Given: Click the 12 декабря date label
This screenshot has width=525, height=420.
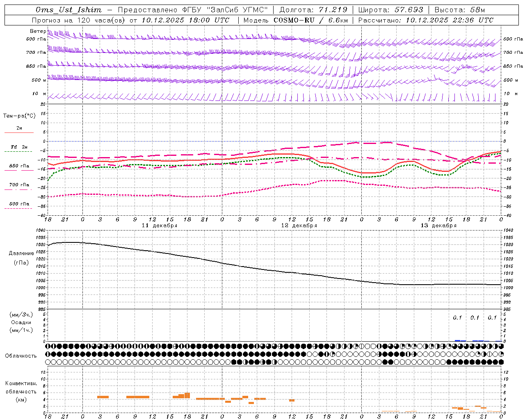Looking at the screenshot, I should pos(299,225).
